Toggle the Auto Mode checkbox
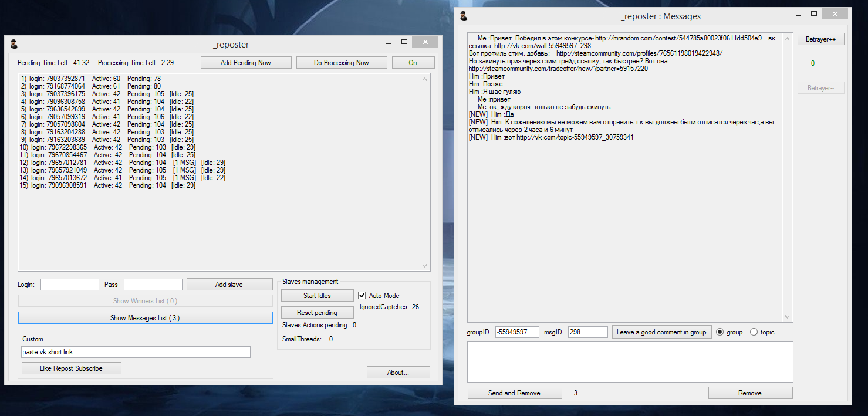Viewport: 868px width, 416px height. [362, 296]
